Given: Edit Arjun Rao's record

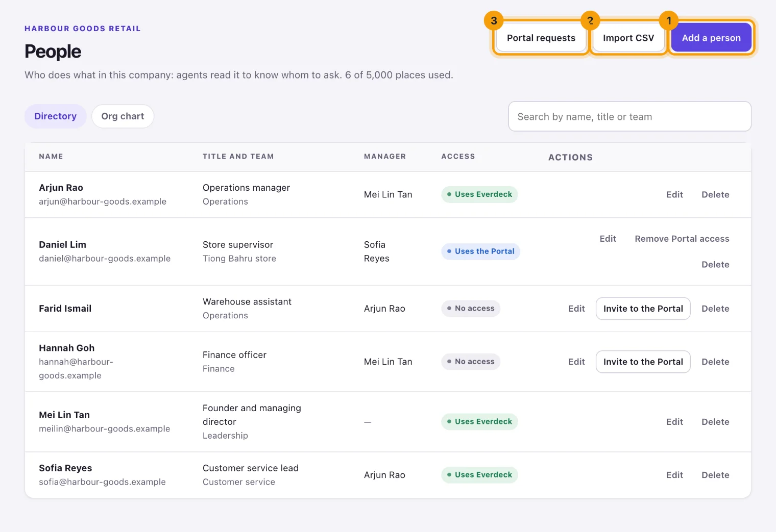Looking at the screenshot, I should 674,194.
